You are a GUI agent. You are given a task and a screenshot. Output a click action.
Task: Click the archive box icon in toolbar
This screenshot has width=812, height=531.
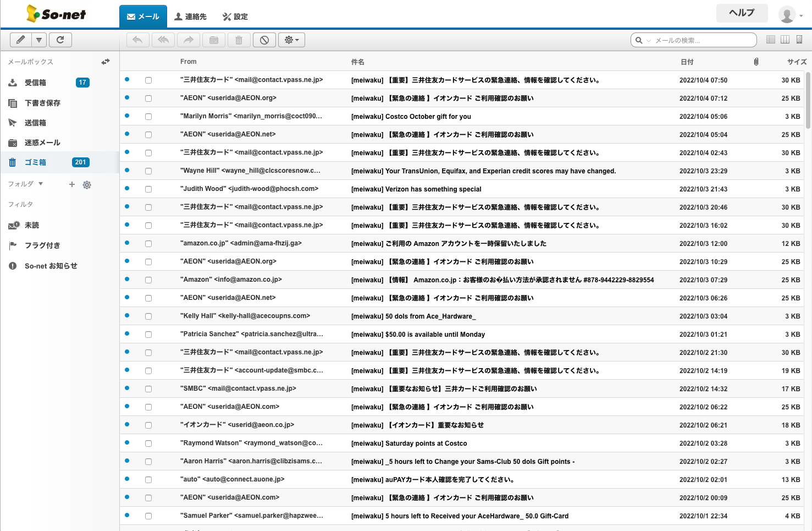pos(214,40)
